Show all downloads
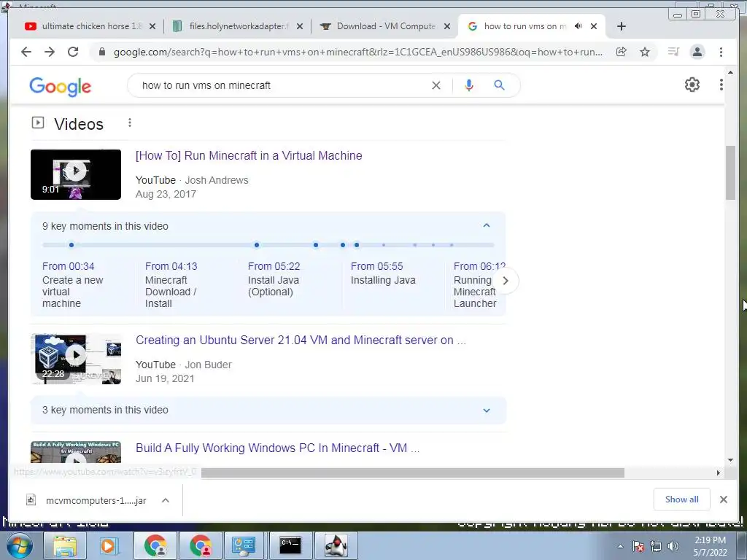 pyautogui.click(x=682, y=499)
